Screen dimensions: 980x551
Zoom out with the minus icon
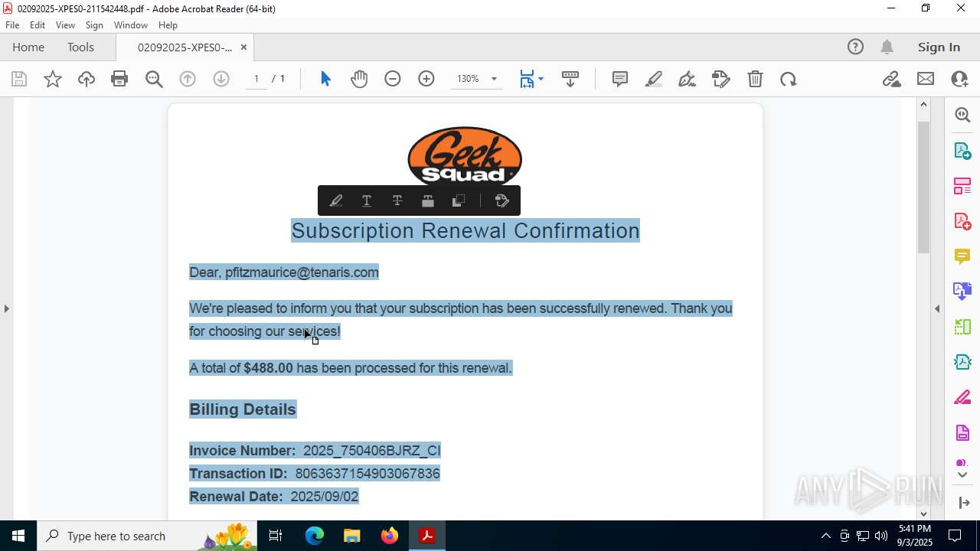393,79
